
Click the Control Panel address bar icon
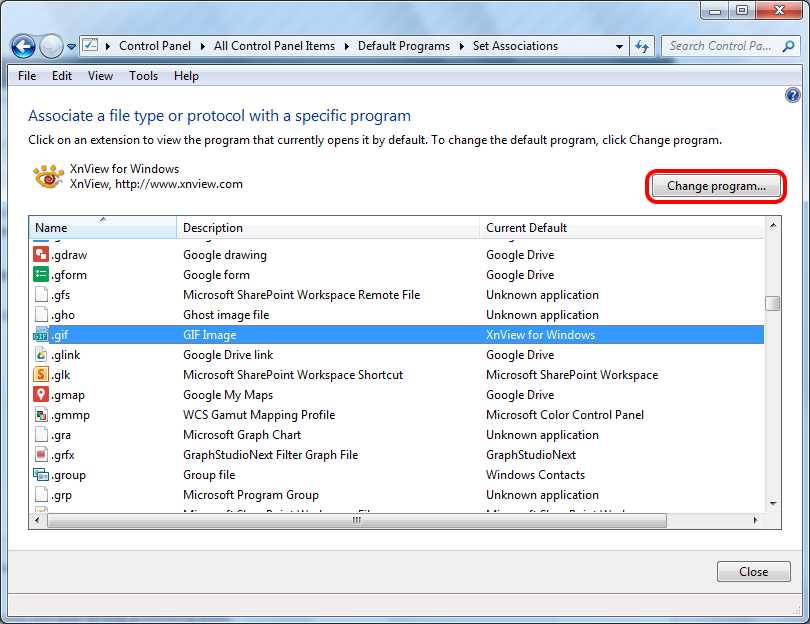[90, 45]
